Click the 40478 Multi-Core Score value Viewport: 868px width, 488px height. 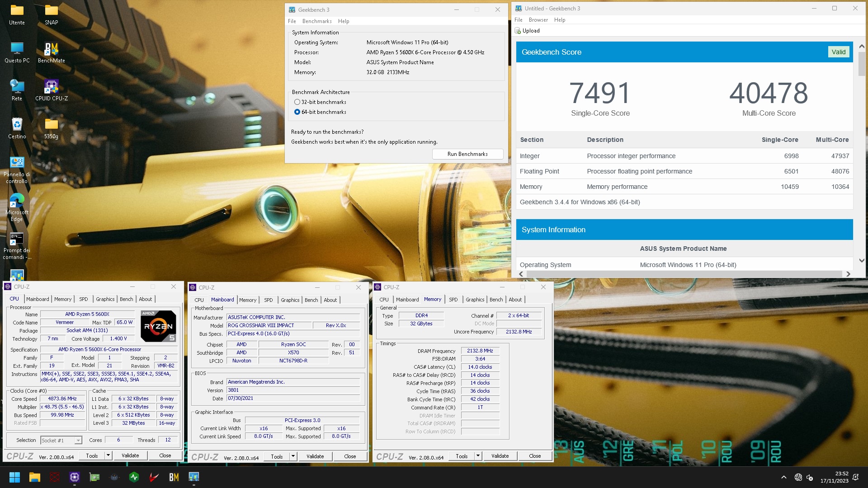[769, 93]
